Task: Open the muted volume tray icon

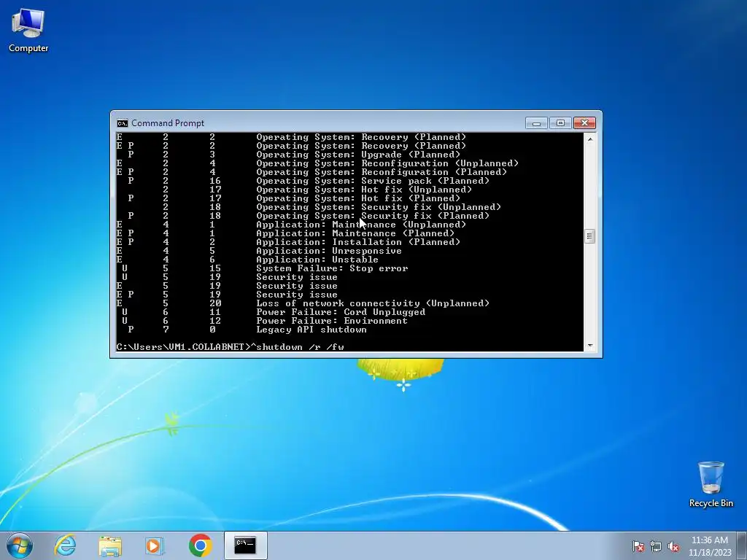Action: pos(673,546)
